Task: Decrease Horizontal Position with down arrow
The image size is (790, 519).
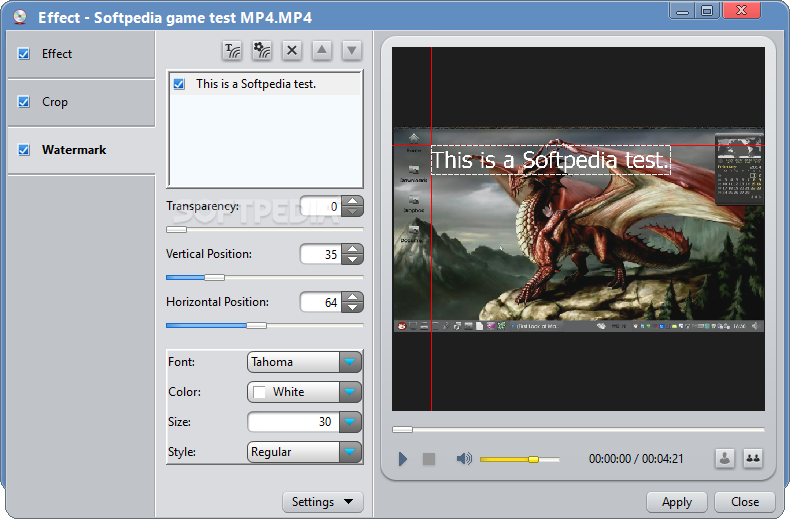Action: pyautogui.click(x=352, y=308)
